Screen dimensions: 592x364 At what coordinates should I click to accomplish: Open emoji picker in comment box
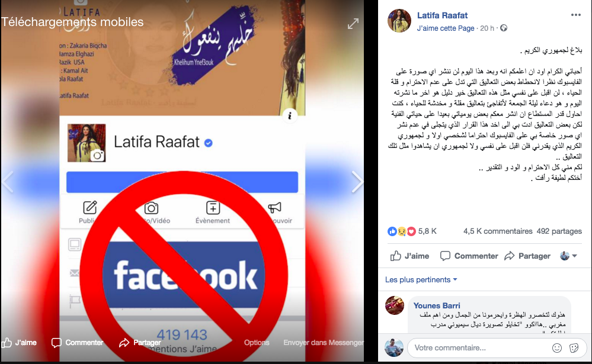tap(557, 348)
